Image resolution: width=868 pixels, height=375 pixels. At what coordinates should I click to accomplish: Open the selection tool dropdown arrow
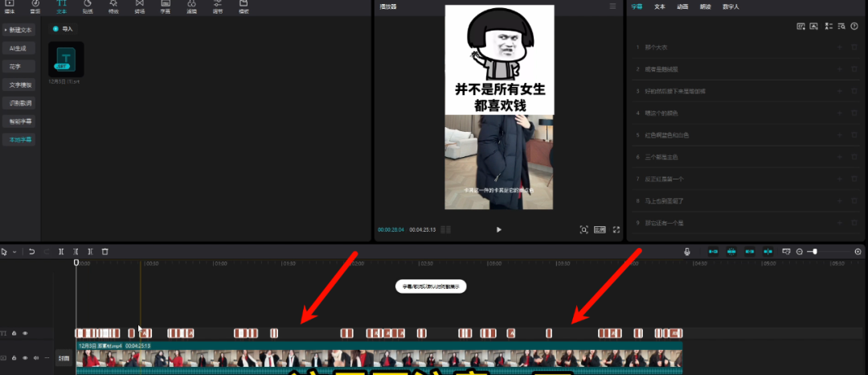[14, 252]
